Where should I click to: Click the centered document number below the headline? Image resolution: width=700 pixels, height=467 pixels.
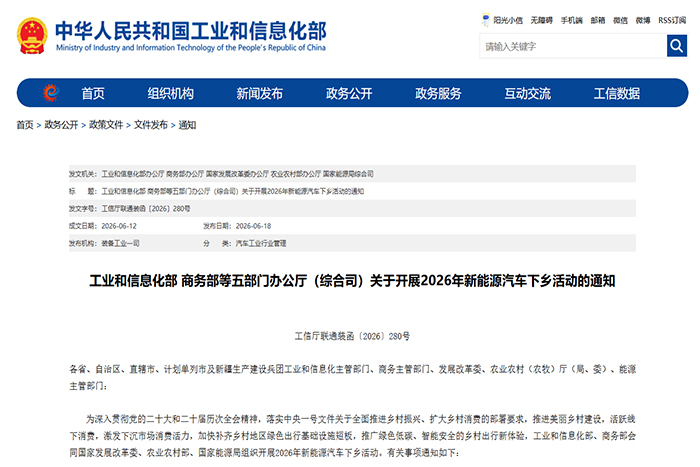(x=352, y=336)
